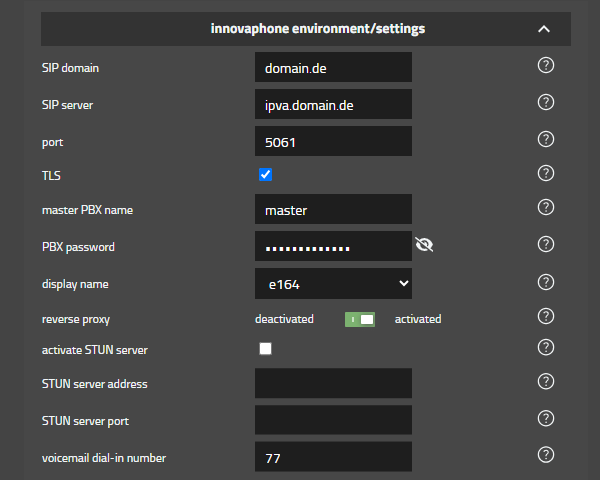
Task: Click the 'innovaphone environment/settings' header title
Action: (318, 29)
